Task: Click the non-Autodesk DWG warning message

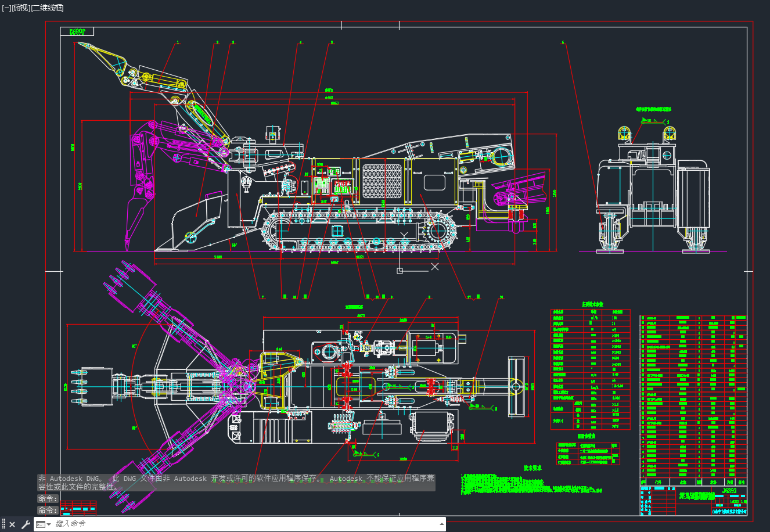Action: tap(236, 483)
